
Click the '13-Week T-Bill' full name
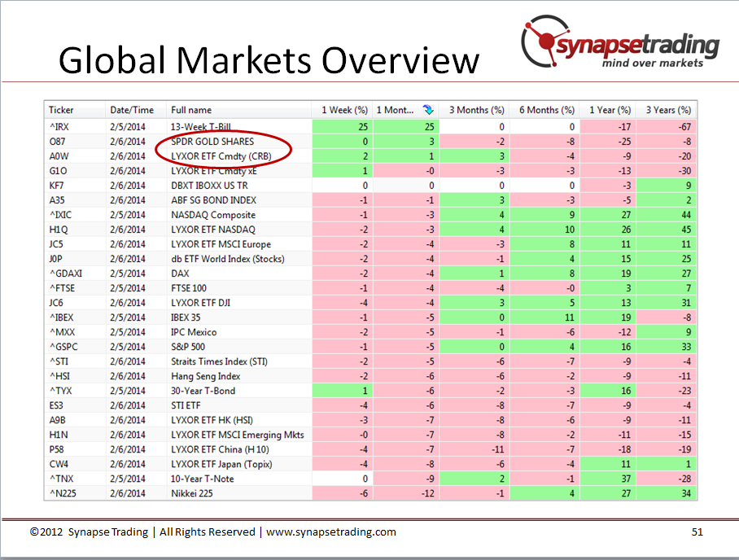(x=201, y=127)
